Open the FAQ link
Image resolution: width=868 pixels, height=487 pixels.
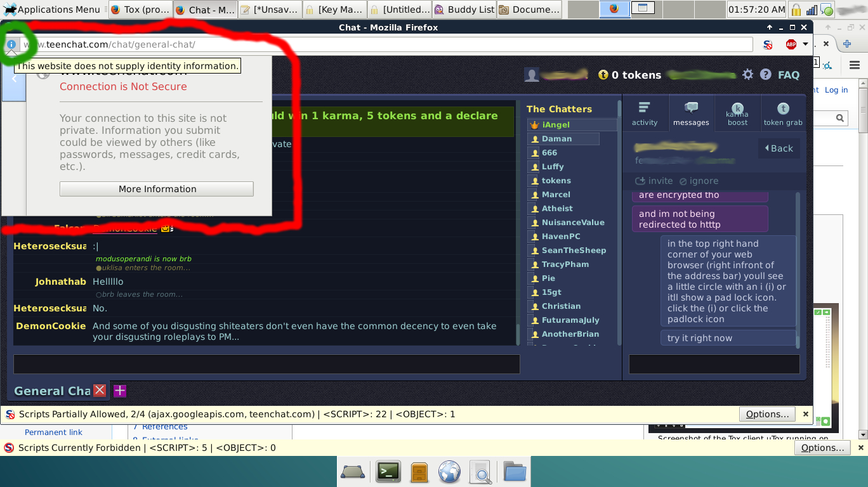(x=789, y=75)
